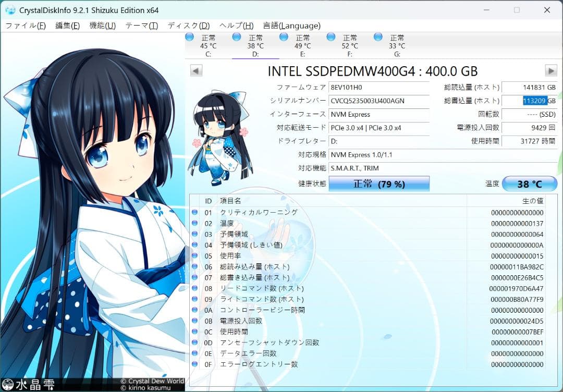Click the blue health status orb for drive C:

[189, 37]
